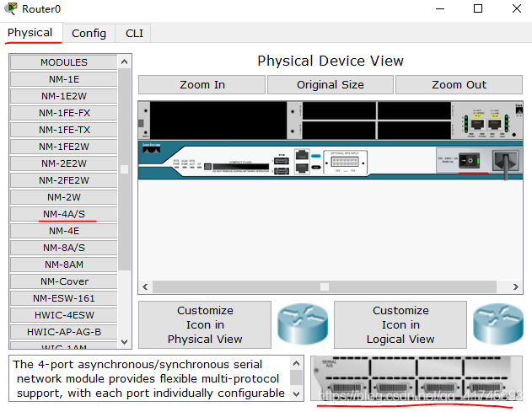
Task: Click device view horizontal scrollbar thumb
Action: tap(325, 286)
